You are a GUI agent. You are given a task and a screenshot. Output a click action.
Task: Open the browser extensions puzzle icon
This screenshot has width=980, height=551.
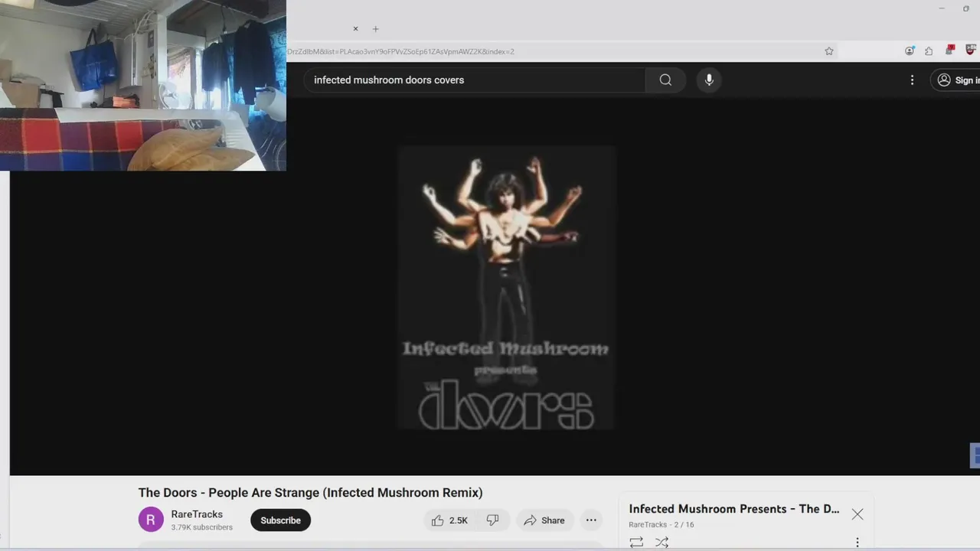pos(929,51)
